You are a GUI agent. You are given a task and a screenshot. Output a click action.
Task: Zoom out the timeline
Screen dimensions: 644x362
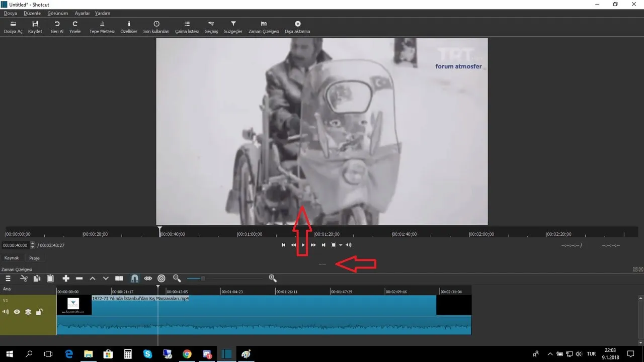(177, 278)
